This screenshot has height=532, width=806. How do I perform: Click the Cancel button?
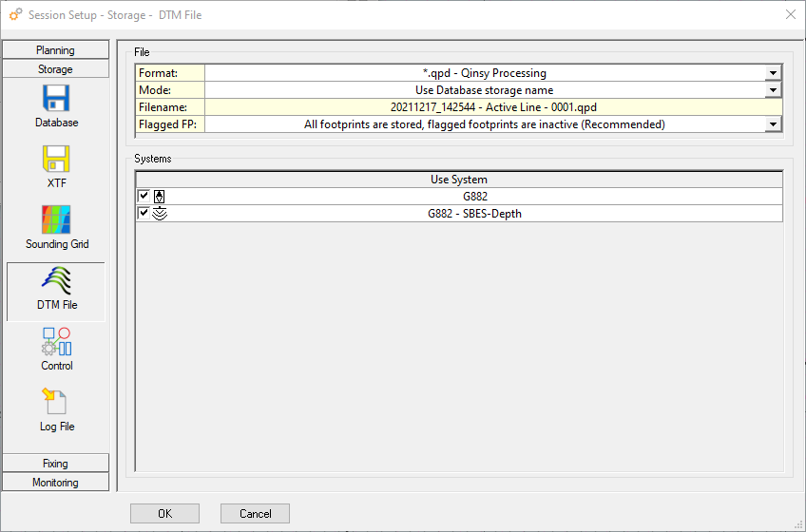255,514
